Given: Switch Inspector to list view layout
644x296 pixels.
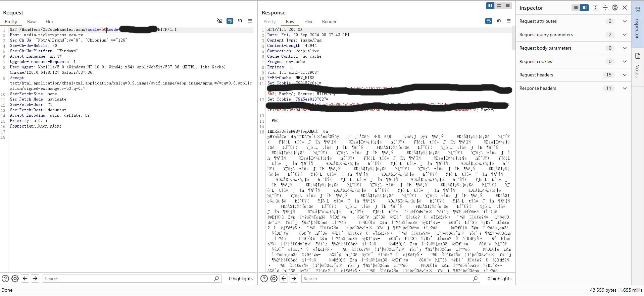Looking at the screenshot, I should click(576, 8).
